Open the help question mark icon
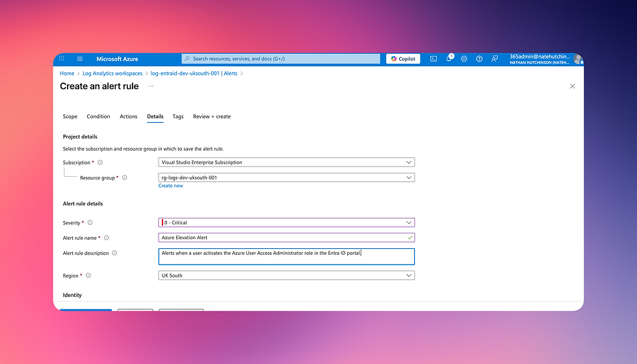 coord(480,59)
